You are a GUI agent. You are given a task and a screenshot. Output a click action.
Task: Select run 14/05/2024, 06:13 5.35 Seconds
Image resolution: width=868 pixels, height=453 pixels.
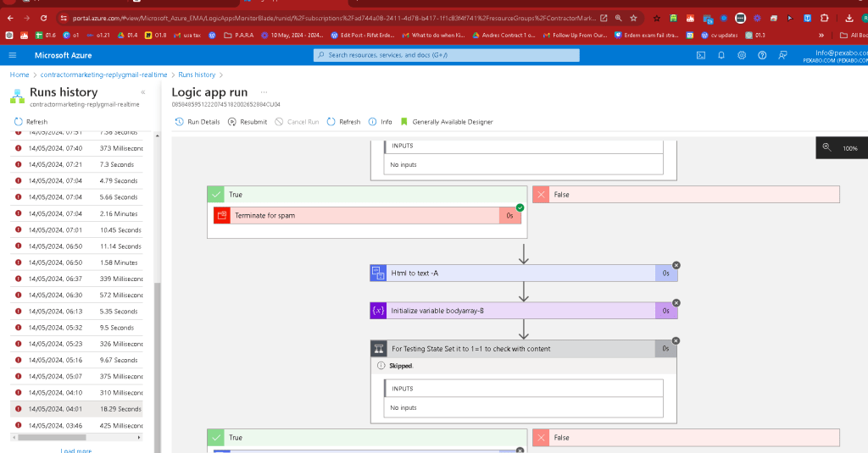click(x=76, y=312)
